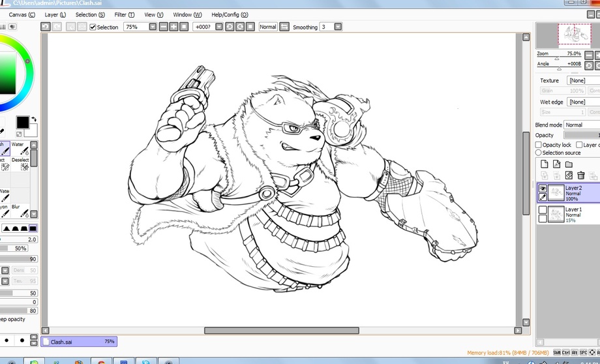Hide Layer2 using its eye icon
Screen dimensions: 600x364
coord(543,188)
